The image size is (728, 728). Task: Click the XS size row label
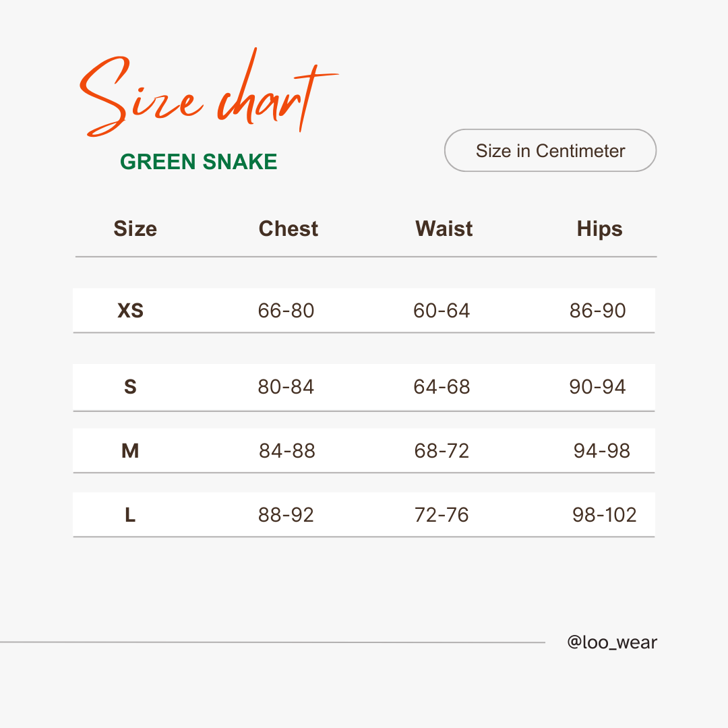[x=131, y=311]
